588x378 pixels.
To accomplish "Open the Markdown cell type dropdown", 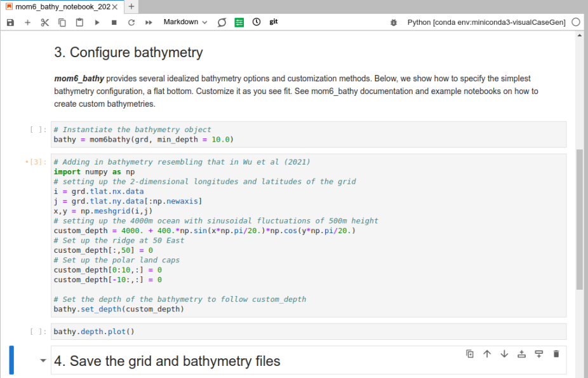I will click(185, 22).
